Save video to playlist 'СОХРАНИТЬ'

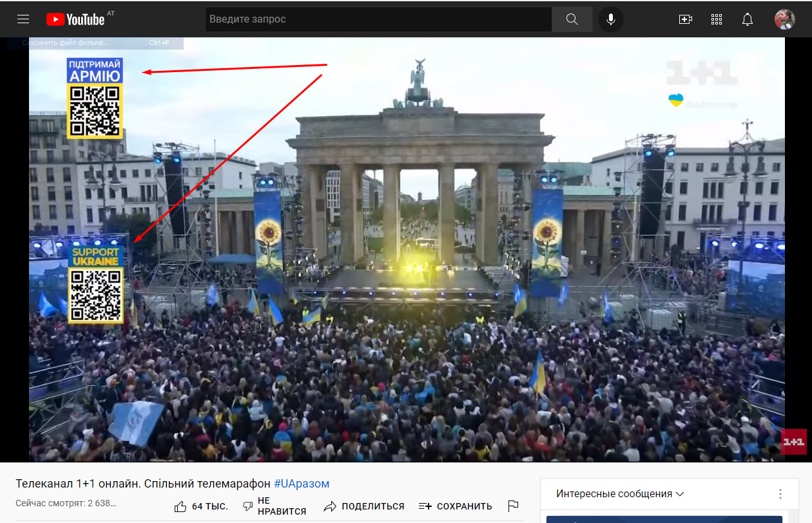pos(455,506)
